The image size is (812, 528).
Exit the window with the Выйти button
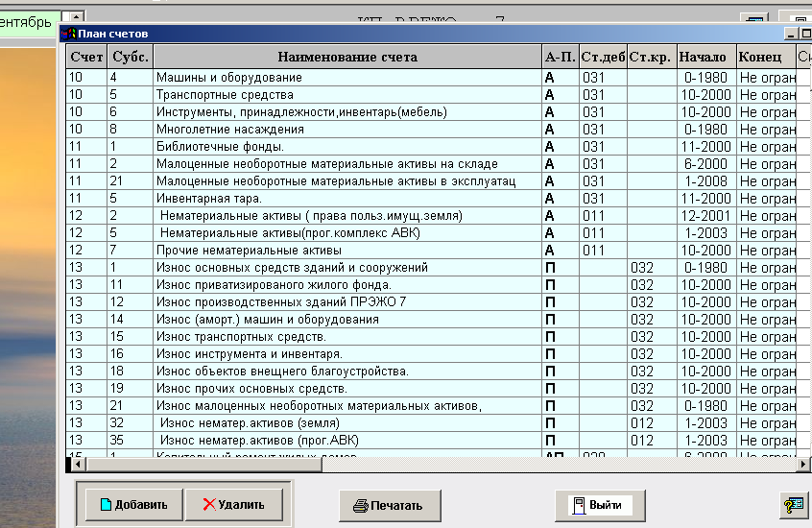point(600,505)
